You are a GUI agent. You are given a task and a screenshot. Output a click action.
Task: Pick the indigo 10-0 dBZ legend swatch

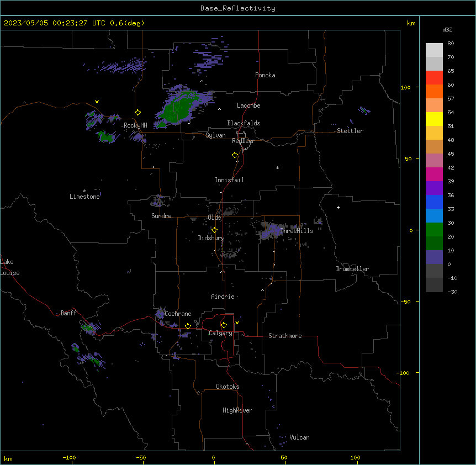[434, 257]
